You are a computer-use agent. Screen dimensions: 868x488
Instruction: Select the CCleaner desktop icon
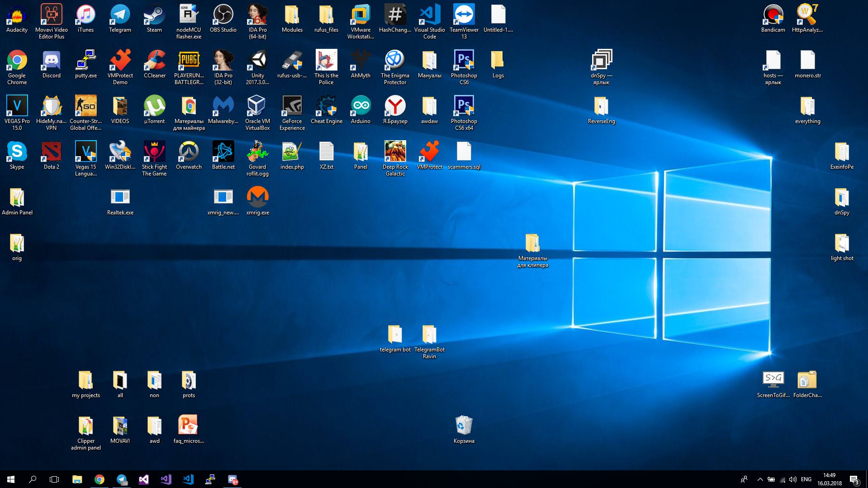(154, 65)
